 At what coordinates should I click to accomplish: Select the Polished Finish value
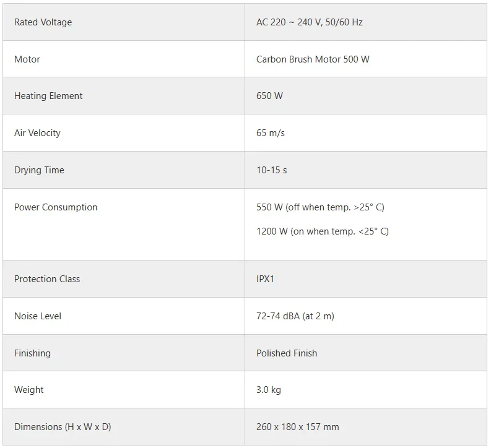click(x=287, y=353)
